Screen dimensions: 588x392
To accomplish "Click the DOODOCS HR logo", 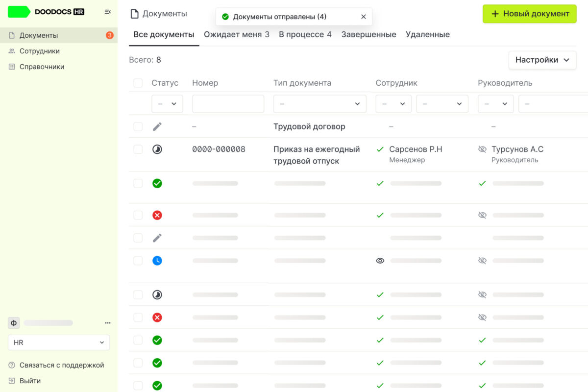I will 46,12.
